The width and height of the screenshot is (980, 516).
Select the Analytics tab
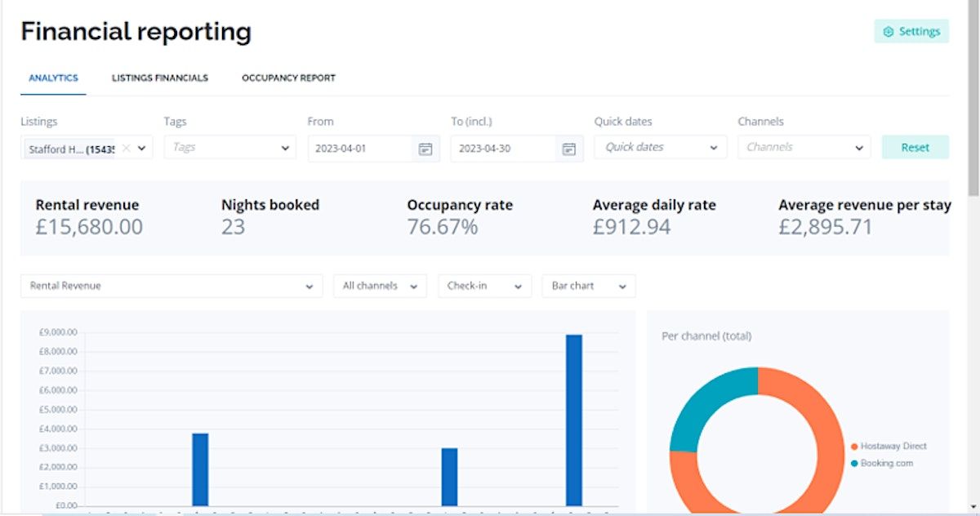(53, 78)
